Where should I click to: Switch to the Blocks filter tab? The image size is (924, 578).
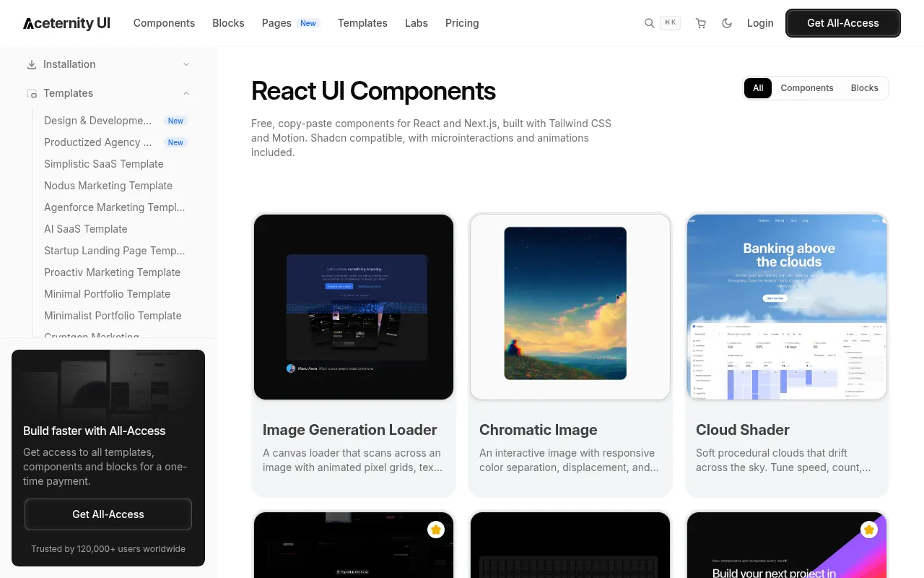865,88
